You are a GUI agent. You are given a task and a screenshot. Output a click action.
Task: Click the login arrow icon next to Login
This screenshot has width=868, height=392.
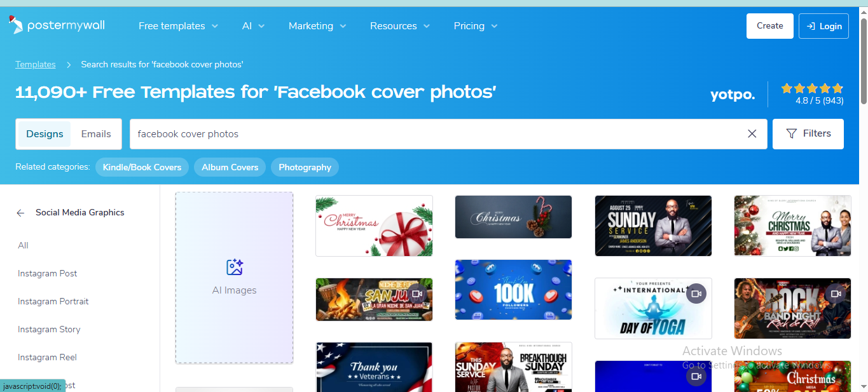810,26
